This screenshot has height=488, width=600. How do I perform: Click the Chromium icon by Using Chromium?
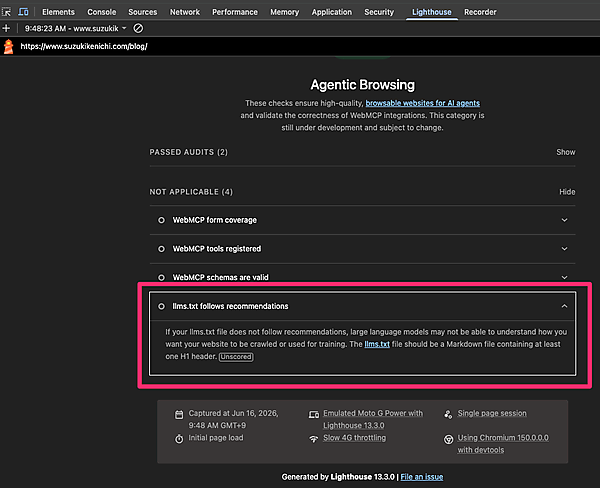tap(448, 439)
